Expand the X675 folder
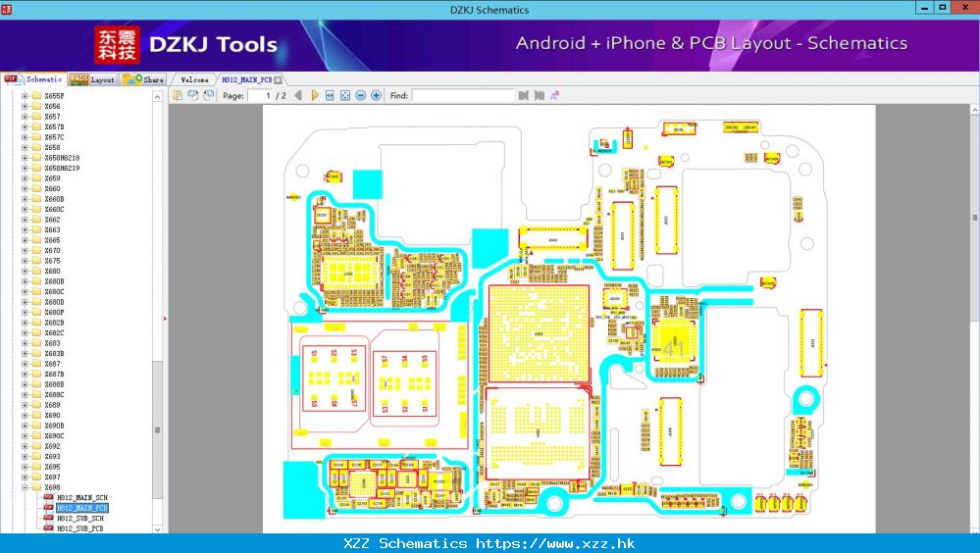This screenshot has width=980, height=553. point(25,261)
